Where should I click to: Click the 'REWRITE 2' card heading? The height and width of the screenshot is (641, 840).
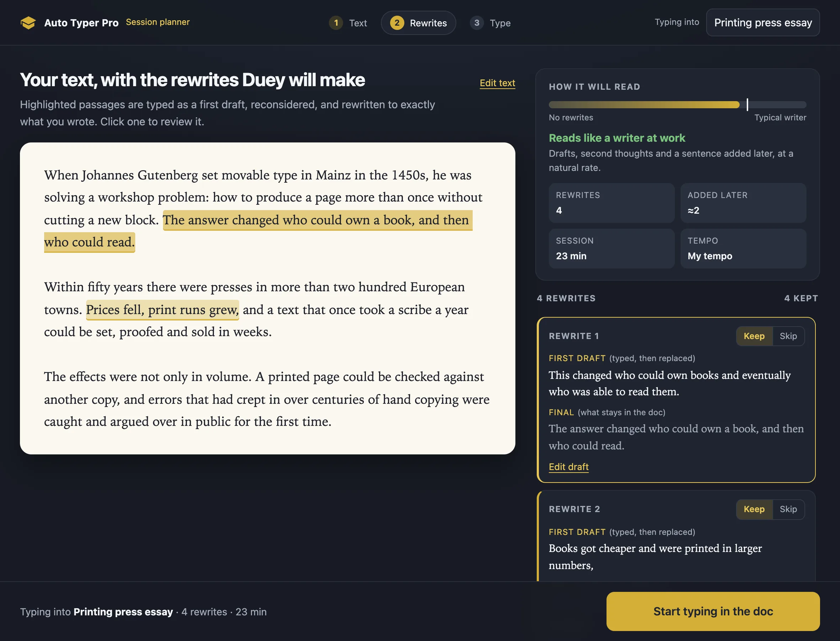coord(574,509)
